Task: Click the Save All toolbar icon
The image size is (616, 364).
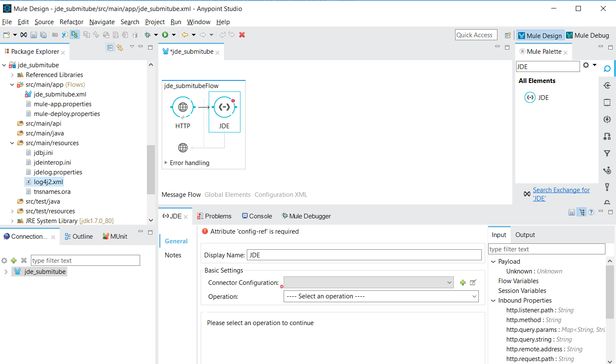Action: [43, 35]
